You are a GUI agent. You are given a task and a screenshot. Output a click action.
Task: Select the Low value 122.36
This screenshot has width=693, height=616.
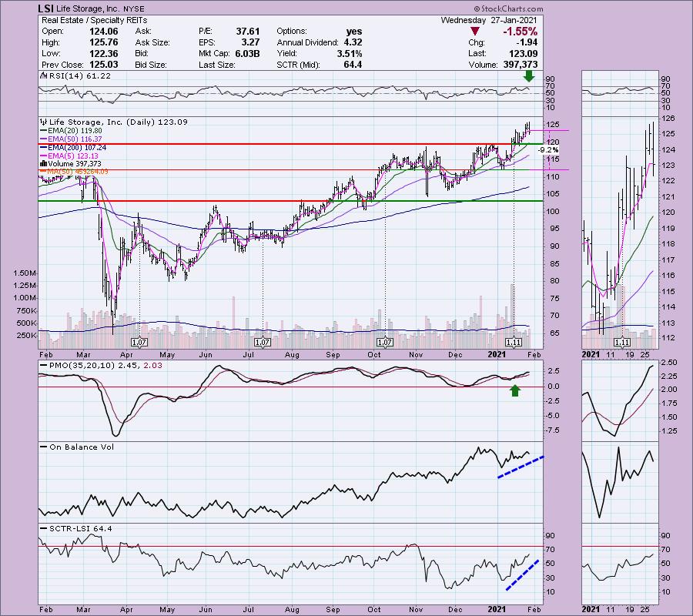[104, 53]
